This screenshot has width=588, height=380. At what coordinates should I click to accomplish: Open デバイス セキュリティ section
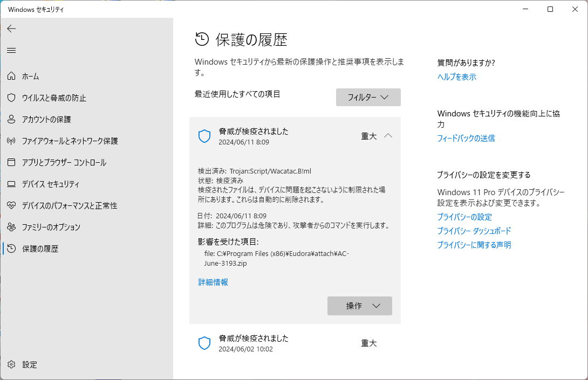pos(87,184)
